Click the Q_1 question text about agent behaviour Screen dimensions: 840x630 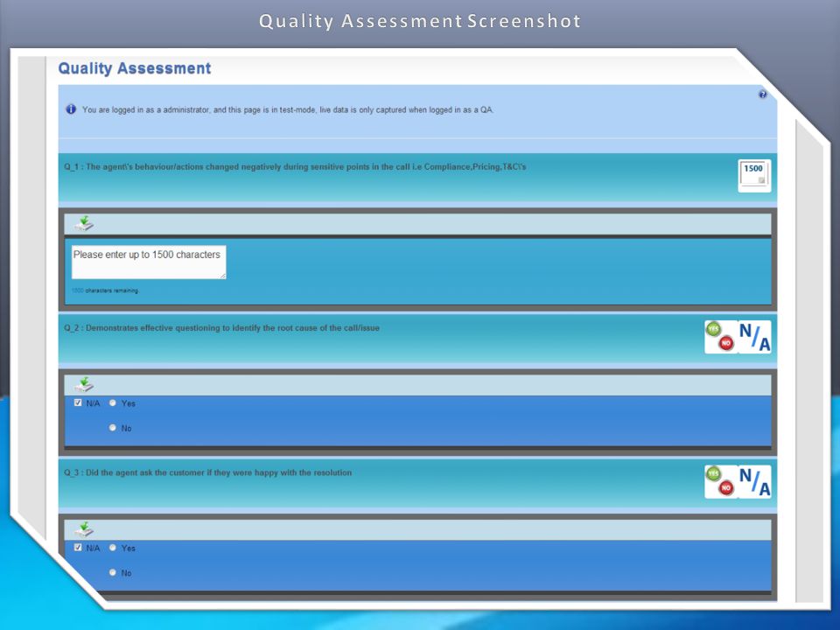point(295,166)
